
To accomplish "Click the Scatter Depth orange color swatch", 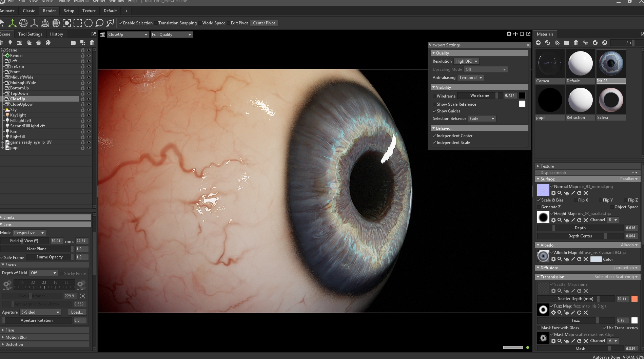I will pos(635,299).
